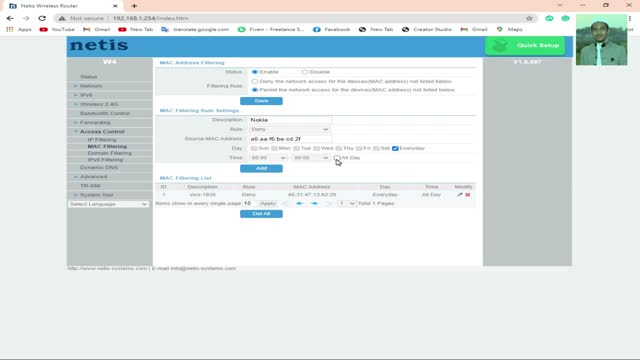Open Chrome three-dot menu
Viewport: 640px width, 360px height.
coord(630,18)
